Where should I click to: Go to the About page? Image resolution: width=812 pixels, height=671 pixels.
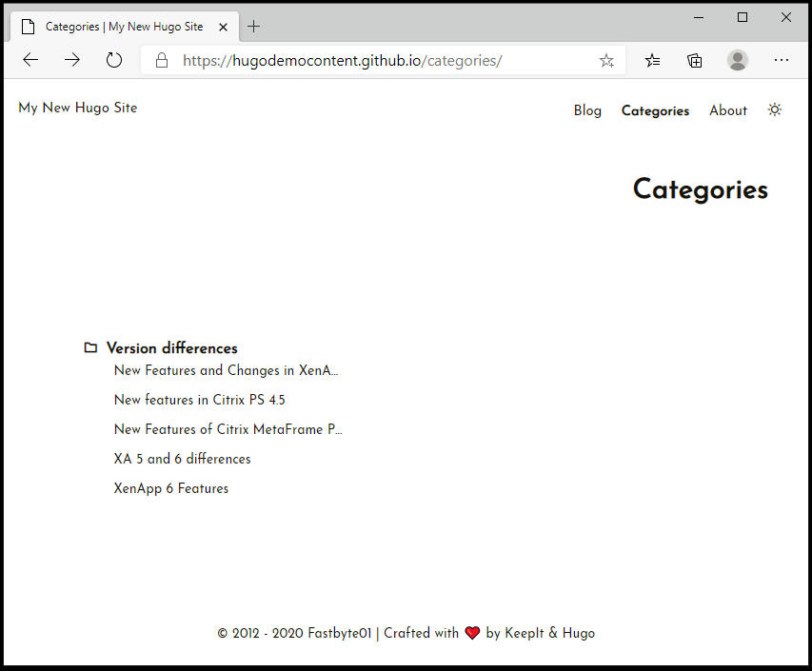728,110
